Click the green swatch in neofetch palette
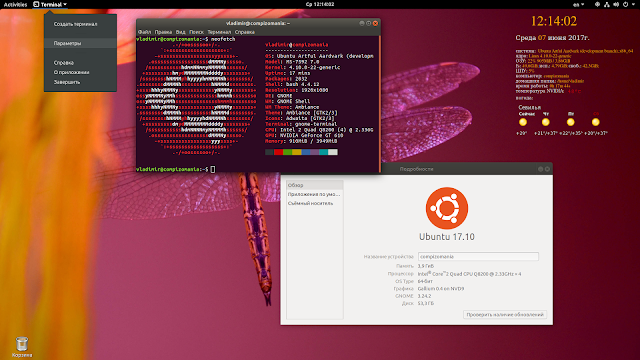This screenshot has height=360, width=640. click(x=287, y=152)
